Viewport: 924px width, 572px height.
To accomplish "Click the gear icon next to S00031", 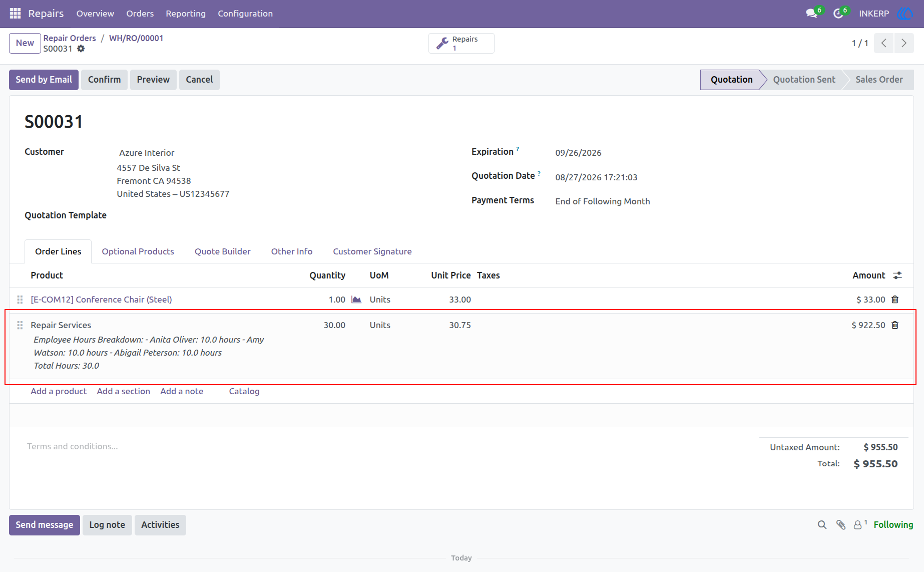I will coord(81,49).
